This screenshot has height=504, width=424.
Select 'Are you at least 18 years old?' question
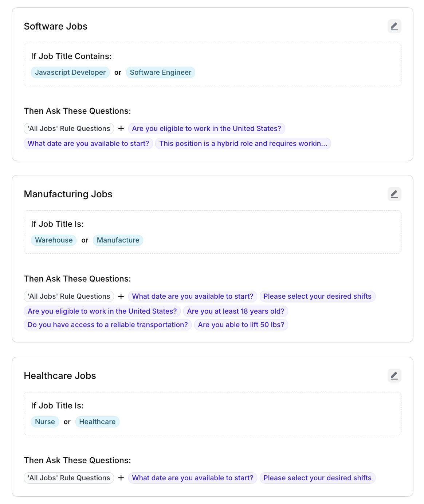[x=235, y=311]
